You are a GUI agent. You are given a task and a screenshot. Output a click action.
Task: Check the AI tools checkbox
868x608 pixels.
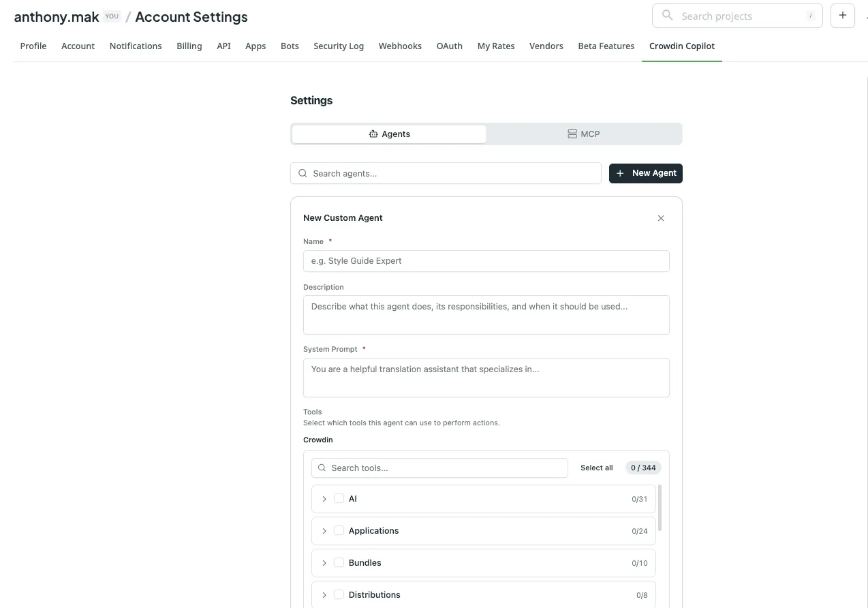coord(339,498)
